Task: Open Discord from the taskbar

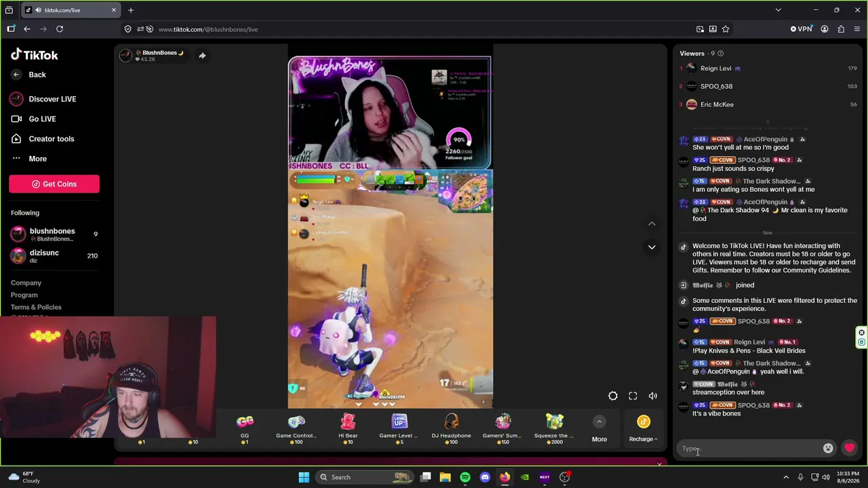Action: (485, 477)
